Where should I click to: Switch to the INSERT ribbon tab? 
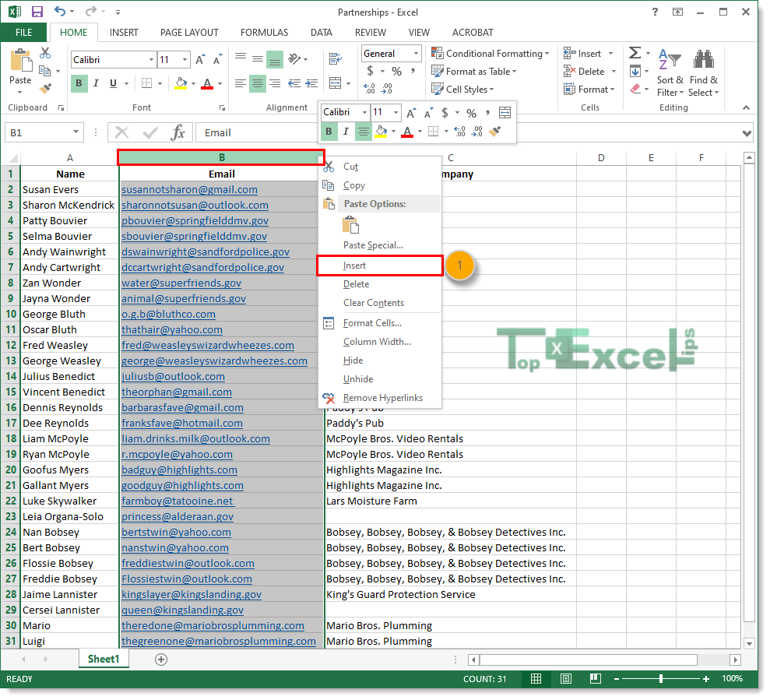coord(124,33)
